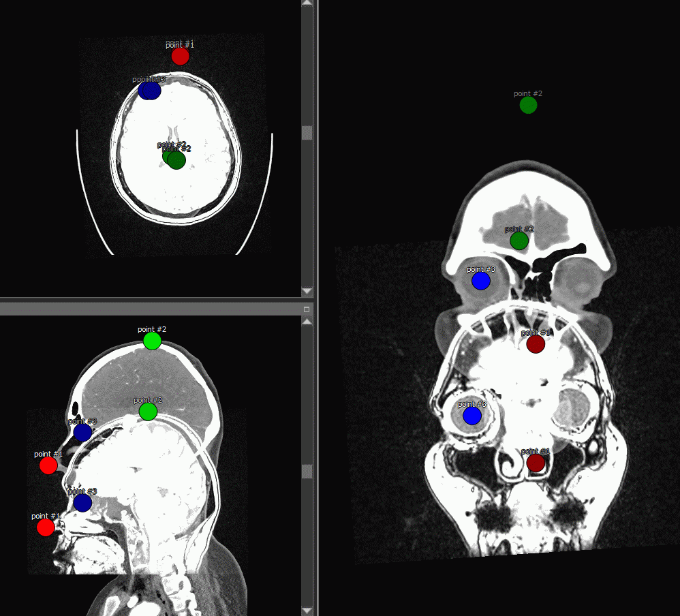Select blue point #3 marker in the axial view
This screenshot has width=680, height=616.
[149, 90]
